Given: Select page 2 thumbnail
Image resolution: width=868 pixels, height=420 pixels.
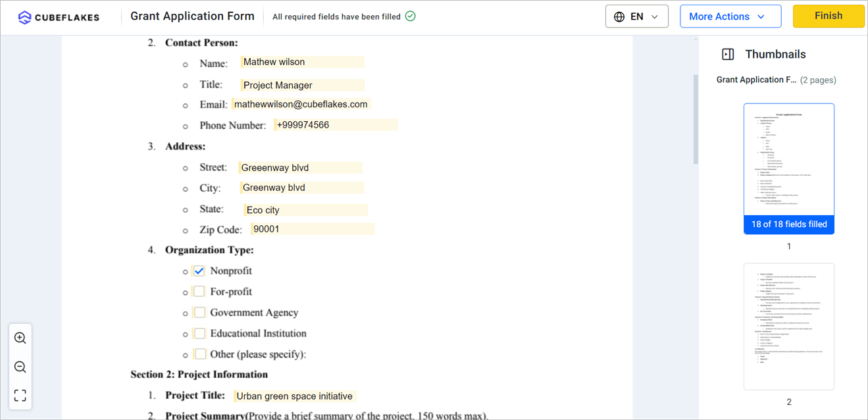Looking at the screenshot, I should (789, 327).
